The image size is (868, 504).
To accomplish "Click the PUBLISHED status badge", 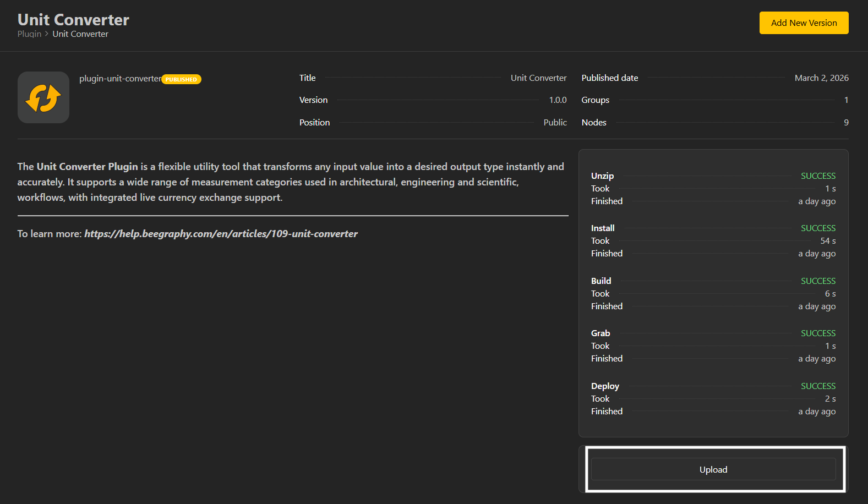I will (x=181, y=80).
